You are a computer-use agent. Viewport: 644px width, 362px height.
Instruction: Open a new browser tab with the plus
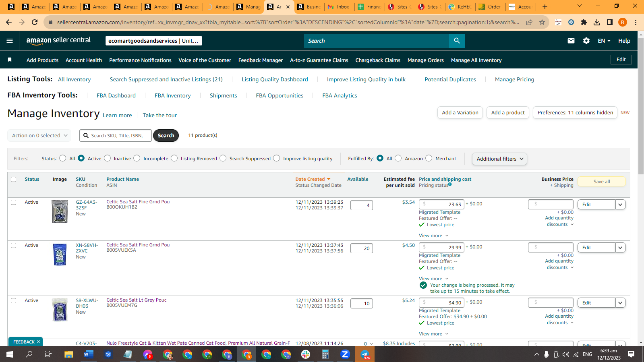tap(545, 6)
